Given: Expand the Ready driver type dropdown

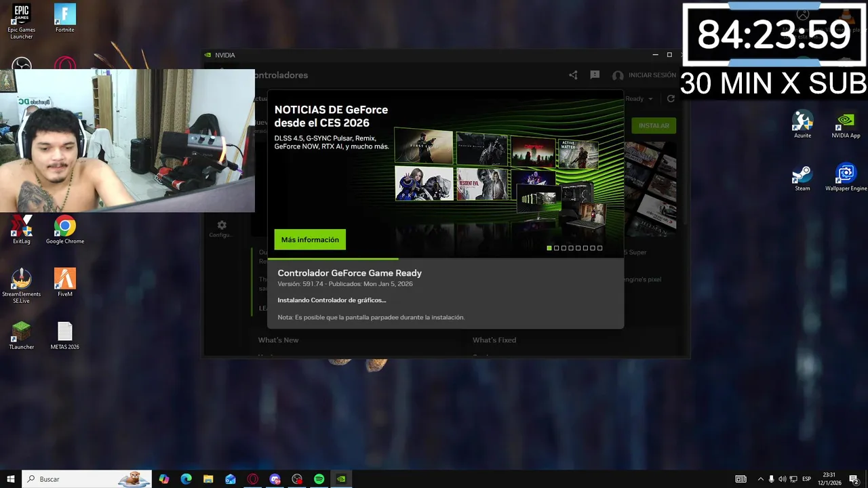Looking at the screenshot, I should pos(639,98).
